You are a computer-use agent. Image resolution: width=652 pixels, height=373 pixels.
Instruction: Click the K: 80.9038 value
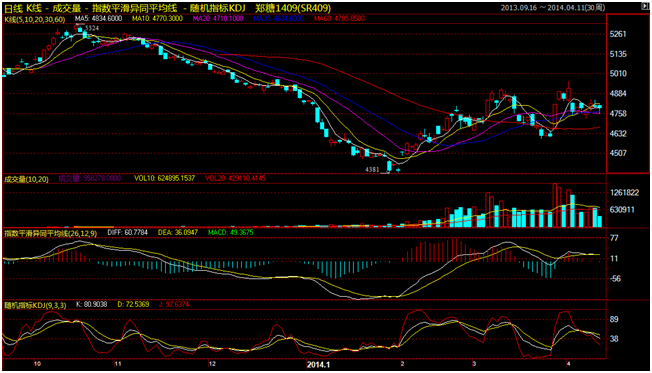(91, 304)
